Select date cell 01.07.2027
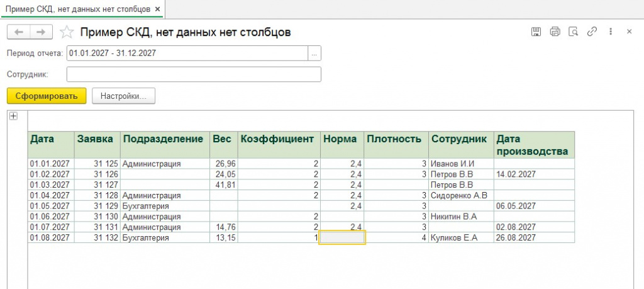Viewport: 644px width, 289px height. pyautogui.click(x=51, y=227)
